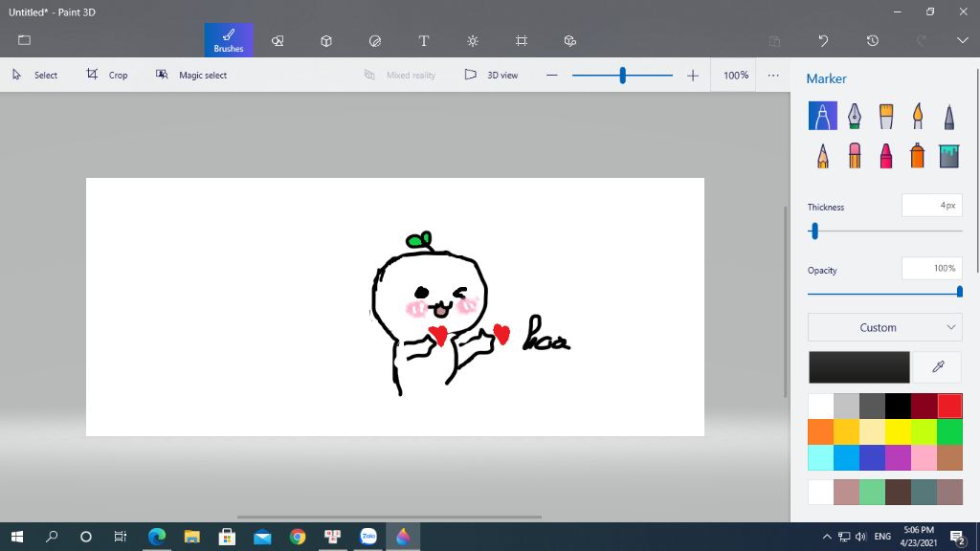This screenshot has height=551, width=980.
Task: Click the Opacity value field
Action: [x=932, y=269]
